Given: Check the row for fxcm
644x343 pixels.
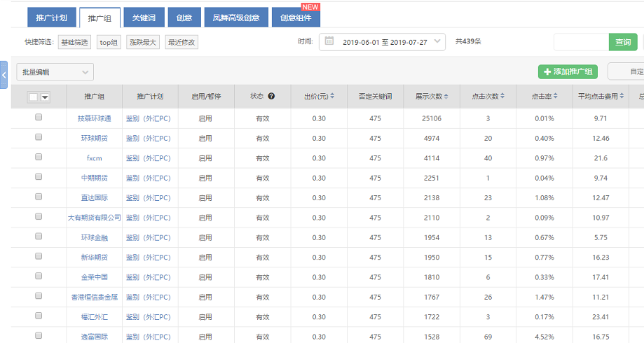Looking at the screenshot, I should pos(39,157).
